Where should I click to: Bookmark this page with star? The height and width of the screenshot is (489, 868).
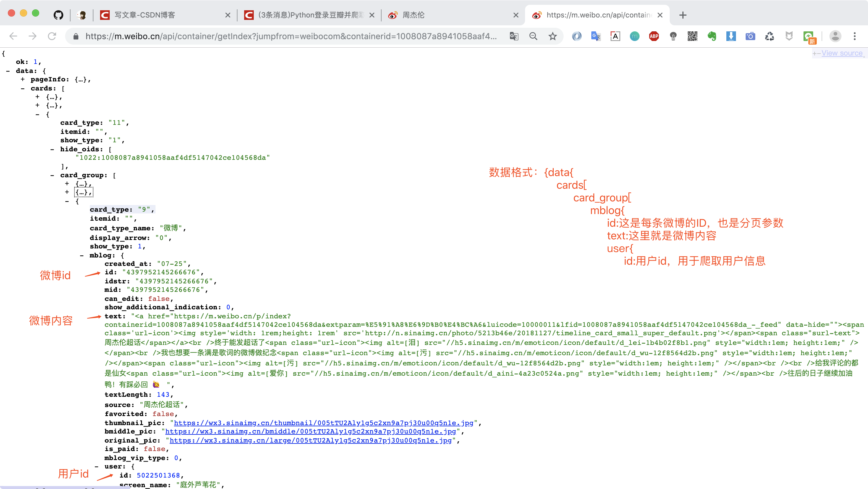(x=553, y=36)
